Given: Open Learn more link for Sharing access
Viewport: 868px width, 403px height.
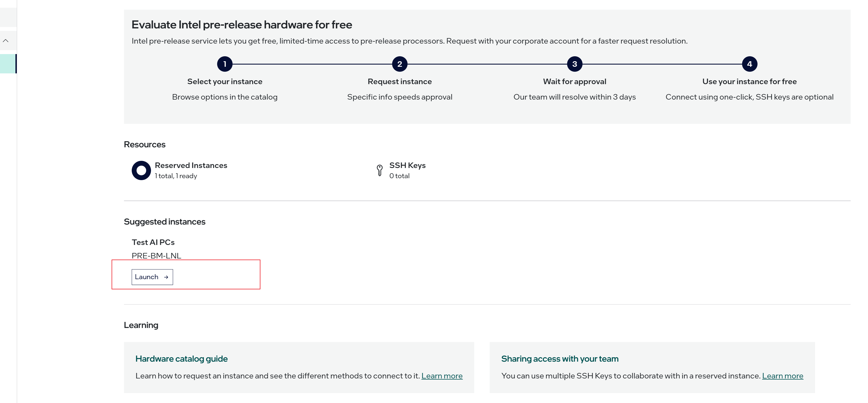Looking at the screenshot, I should 782,376.
